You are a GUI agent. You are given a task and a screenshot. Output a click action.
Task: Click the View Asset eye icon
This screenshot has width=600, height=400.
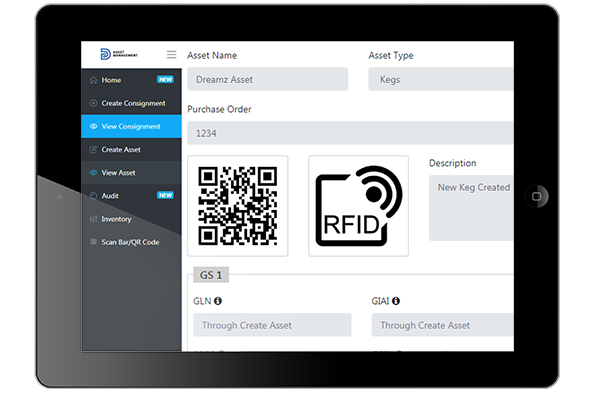click(93, 173)
